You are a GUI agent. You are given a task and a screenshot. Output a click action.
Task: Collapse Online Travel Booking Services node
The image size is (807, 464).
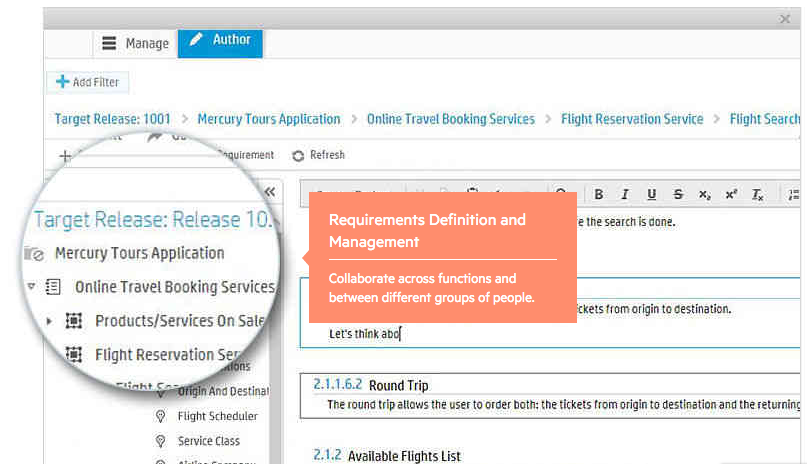point(31,286)
